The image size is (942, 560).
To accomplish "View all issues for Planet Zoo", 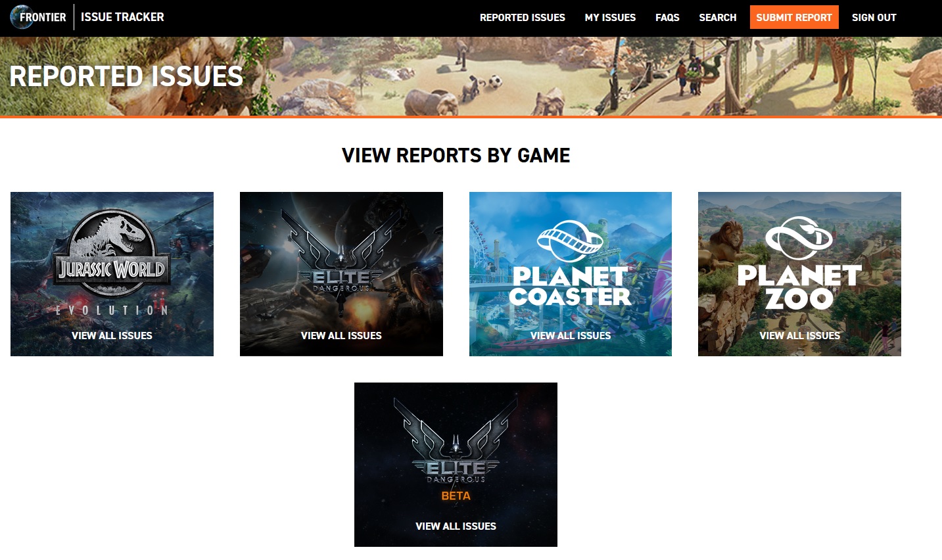I will coord(799,335).
